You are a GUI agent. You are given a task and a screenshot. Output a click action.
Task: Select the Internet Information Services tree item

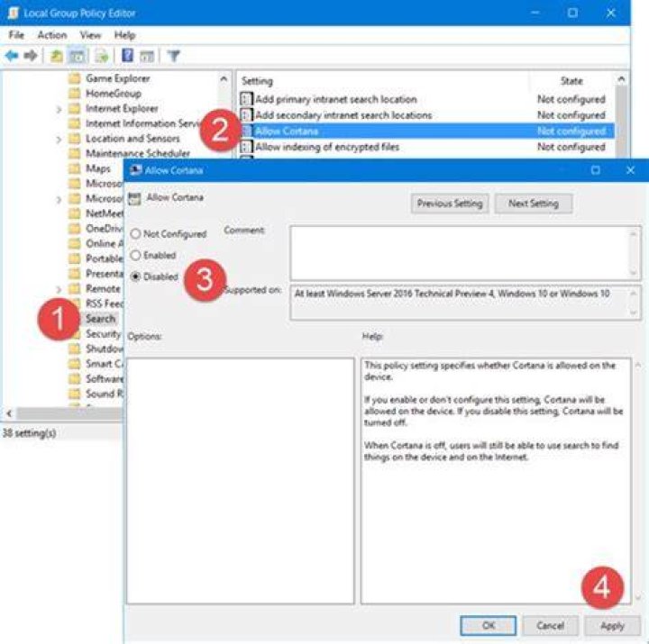click(142, 123)
